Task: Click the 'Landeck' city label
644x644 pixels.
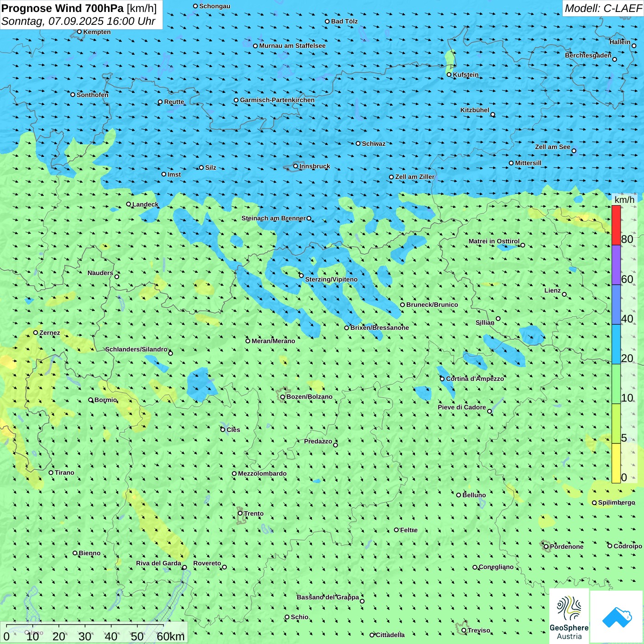Action: (x=145, y=204)
